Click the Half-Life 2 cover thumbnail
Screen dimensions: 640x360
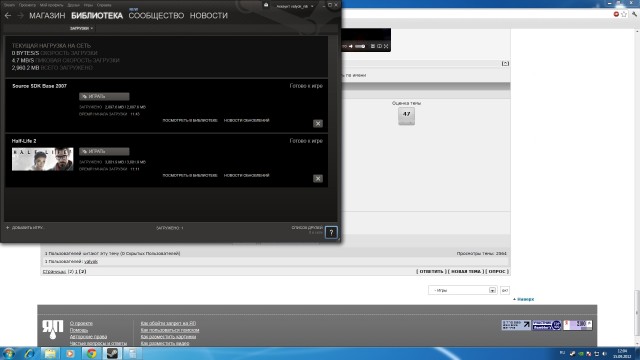click(42, 159)
